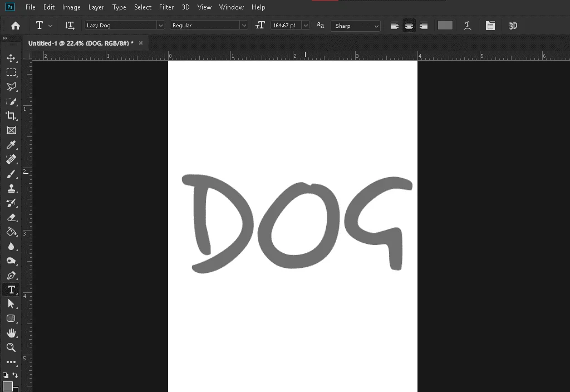
Task: Select the Clone Stamp tool
Action: tap(11, 188)
